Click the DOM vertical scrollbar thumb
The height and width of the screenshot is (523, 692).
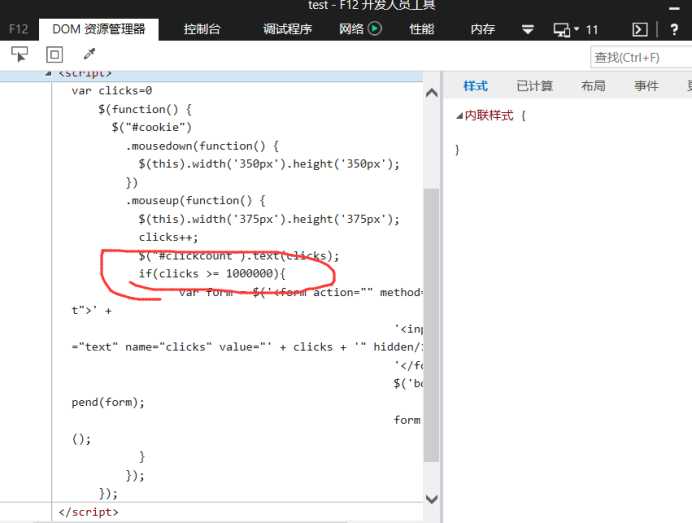[431, 325]
